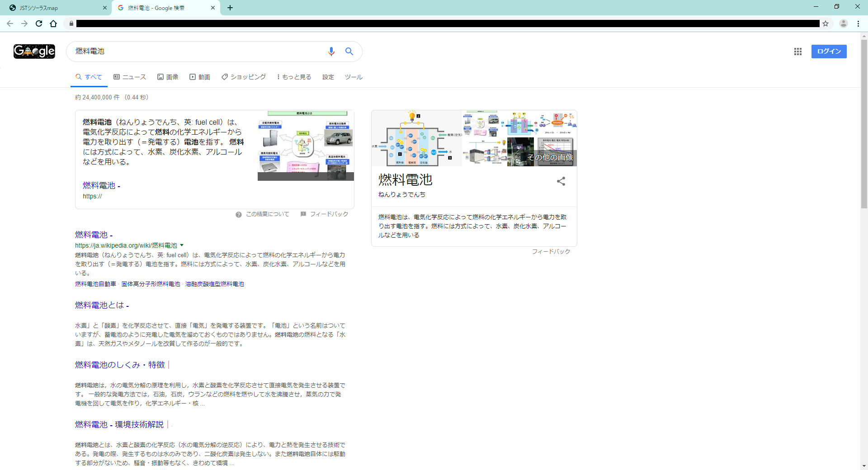868x470 pixels.
Task: Open Wikipedia 燃料電池 result title
Action: point(94,235)
